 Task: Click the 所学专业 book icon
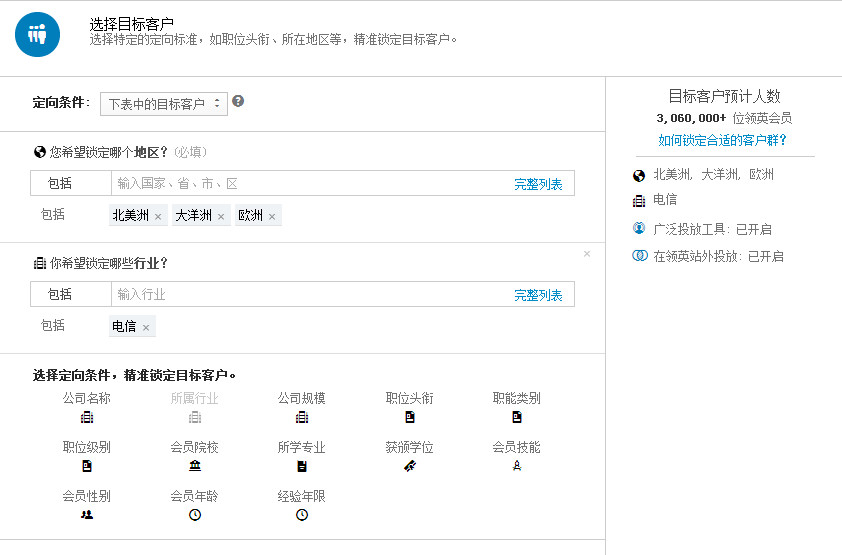pos(302,466)
